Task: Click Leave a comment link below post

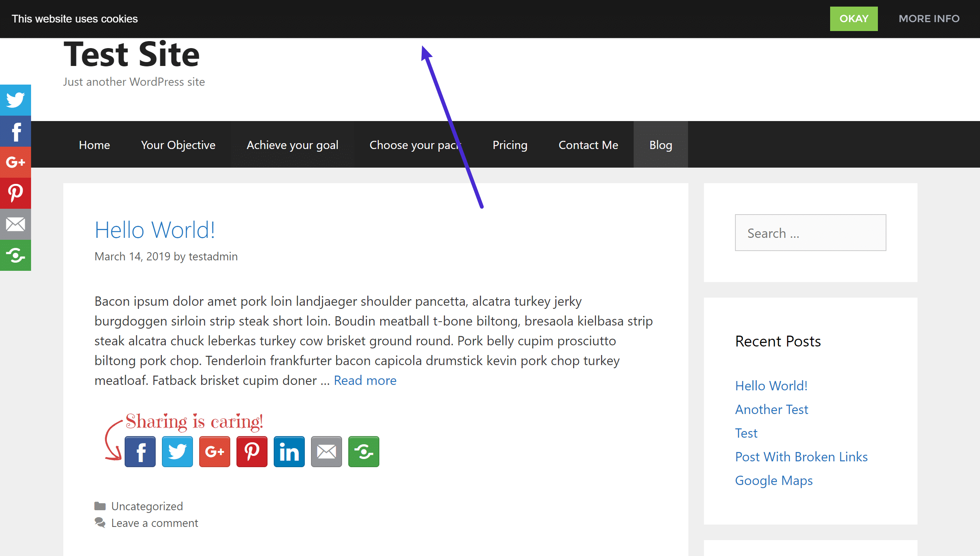Action: point(155,522)
